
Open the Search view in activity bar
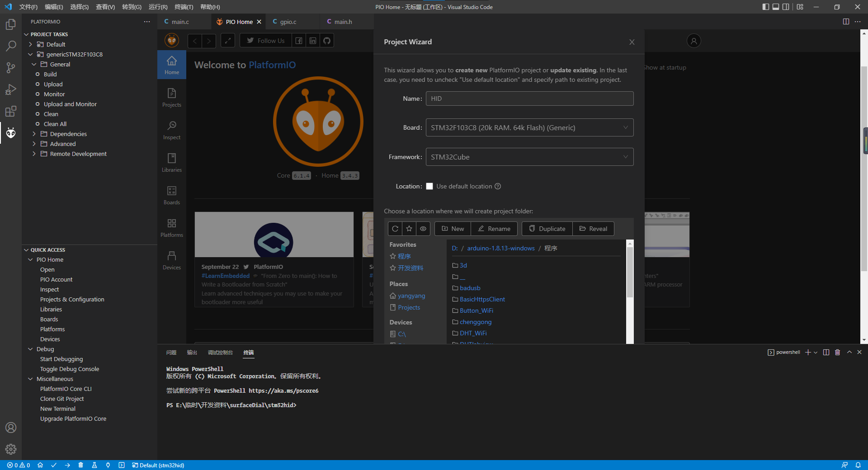(11, 46)
